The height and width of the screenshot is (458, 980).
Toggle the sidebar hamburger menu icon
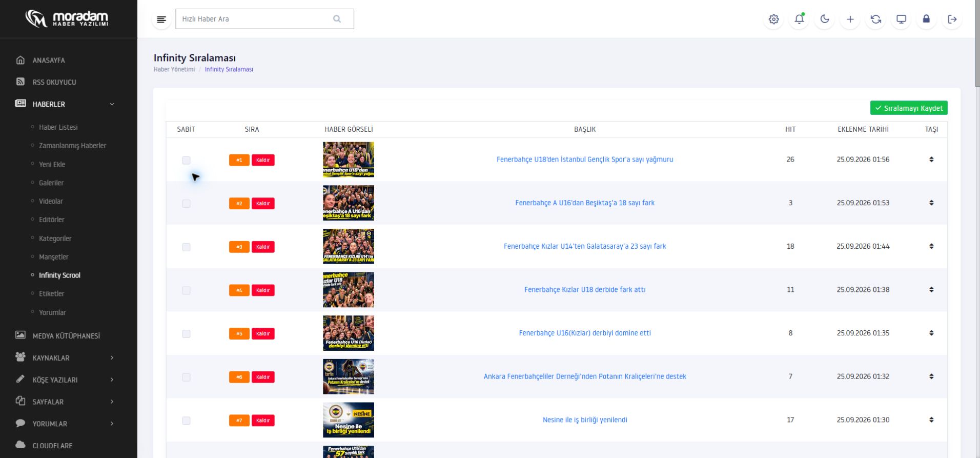161,19
